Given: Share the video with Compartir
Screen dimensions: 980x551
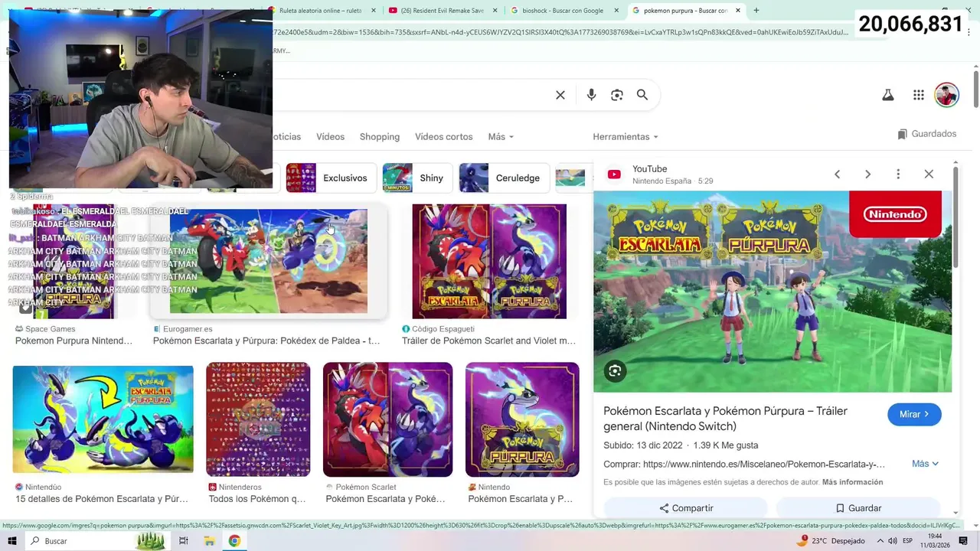Looking at the screenshot, I should (685, 508).
